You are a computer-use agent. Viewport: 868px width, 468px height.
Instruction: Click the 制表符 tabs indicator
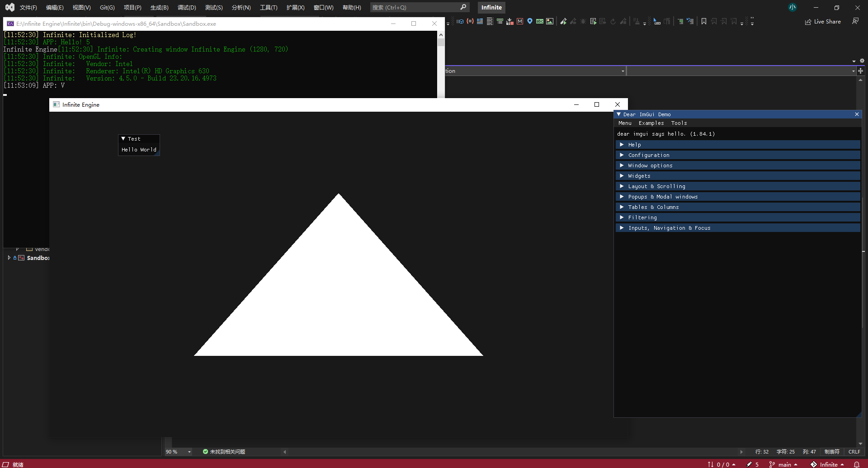832,452
